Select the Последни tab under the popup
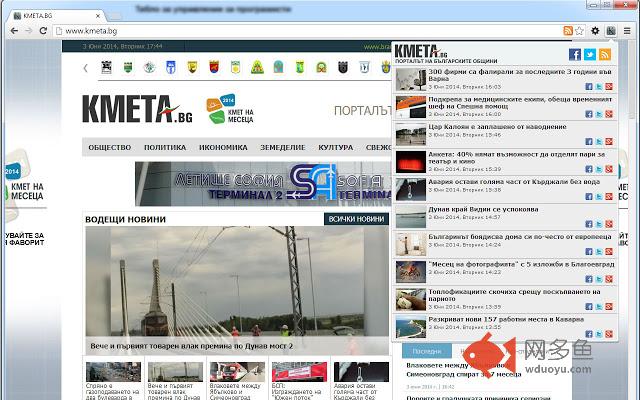Image resolution: width=640 pixels, height=400 pixels. (427, 351)
